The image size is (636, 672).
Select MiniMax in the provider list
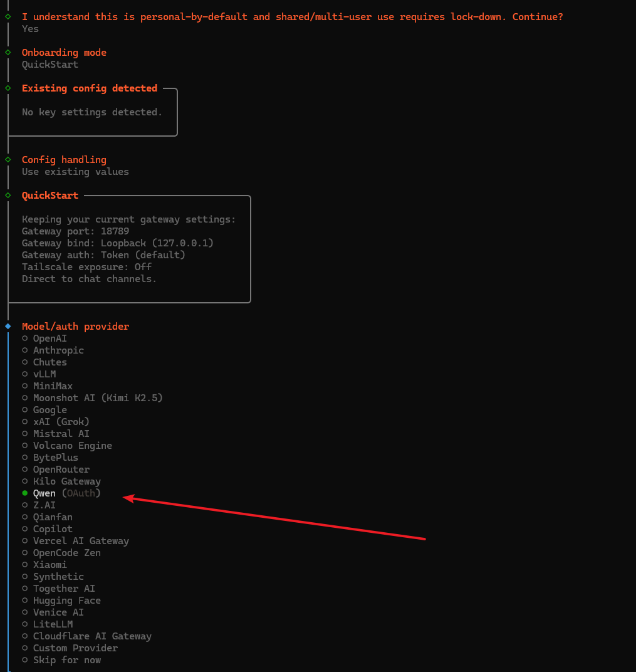(x=48, y=386)
